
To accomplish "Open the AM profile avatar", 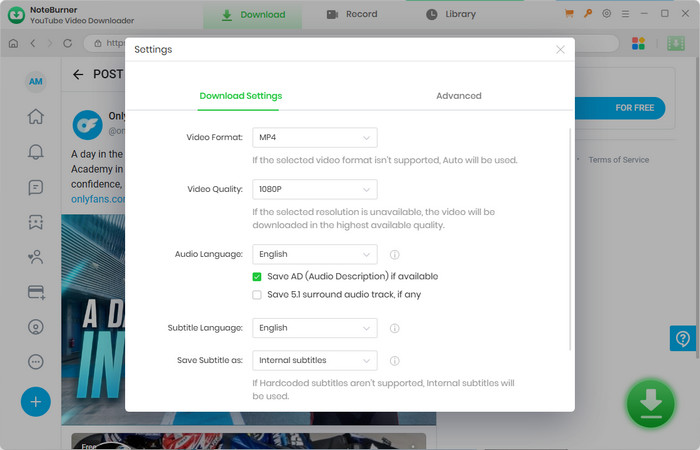I will (36, 82).
